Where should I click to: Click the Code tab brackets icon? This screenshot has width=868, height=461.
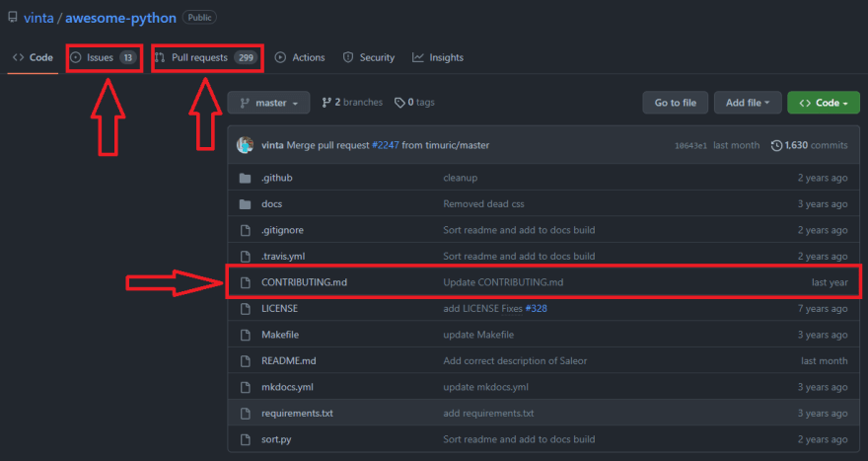[x=19, y=57]
